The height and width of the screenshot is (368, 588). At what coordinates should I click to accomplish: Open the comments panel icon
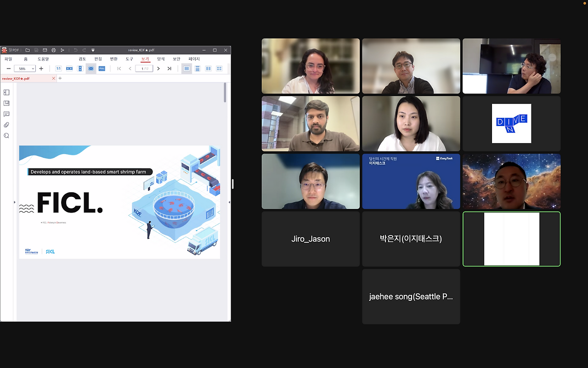point(6,114)
